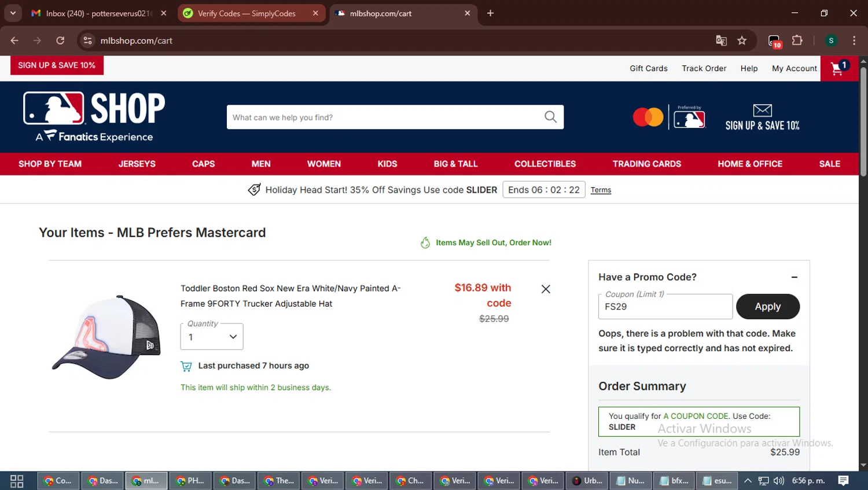Screen dimensions: 868x490
Task: Click the browser back arrow
Action: point(14,40)
